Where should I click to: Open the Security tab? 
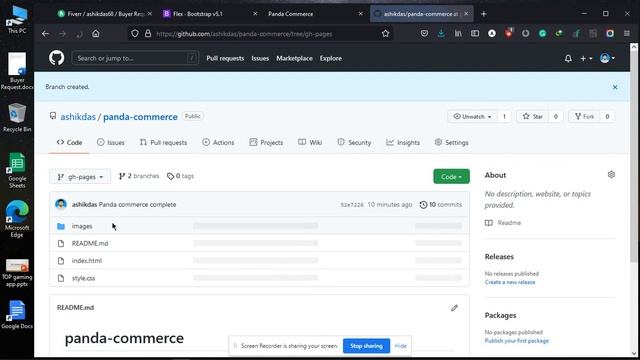(354, 142)
